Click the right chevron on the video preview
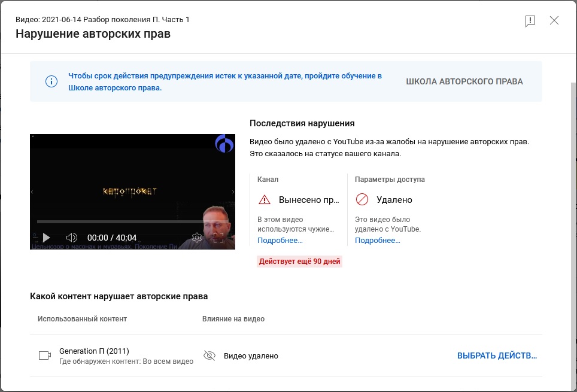This screenshot has height=392, width=577. (x=233, y=192)
